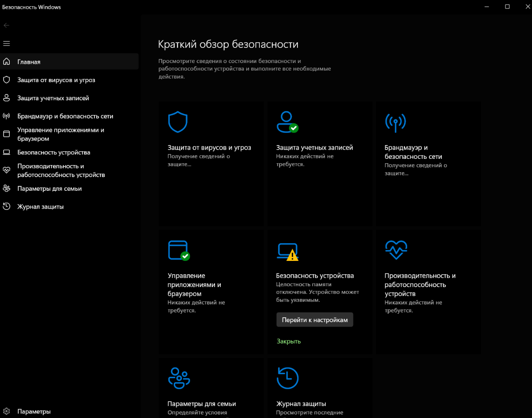Click the large history clock icon in card
532x418 pixels.
tap(287, 378)
